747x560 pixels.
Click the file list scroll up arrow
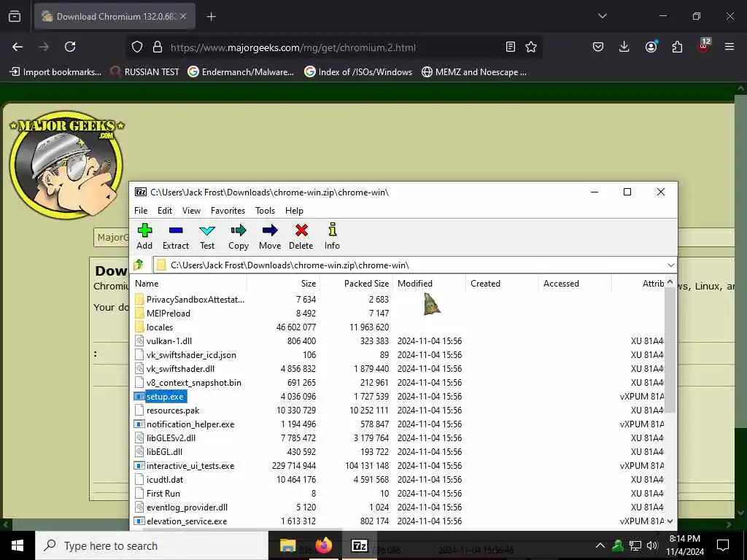[670, 282]
